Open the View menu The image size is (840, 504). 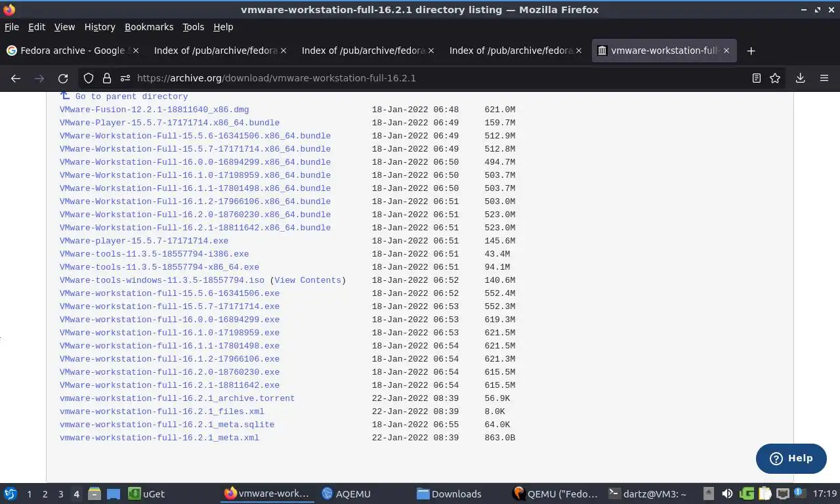(64, 27)
